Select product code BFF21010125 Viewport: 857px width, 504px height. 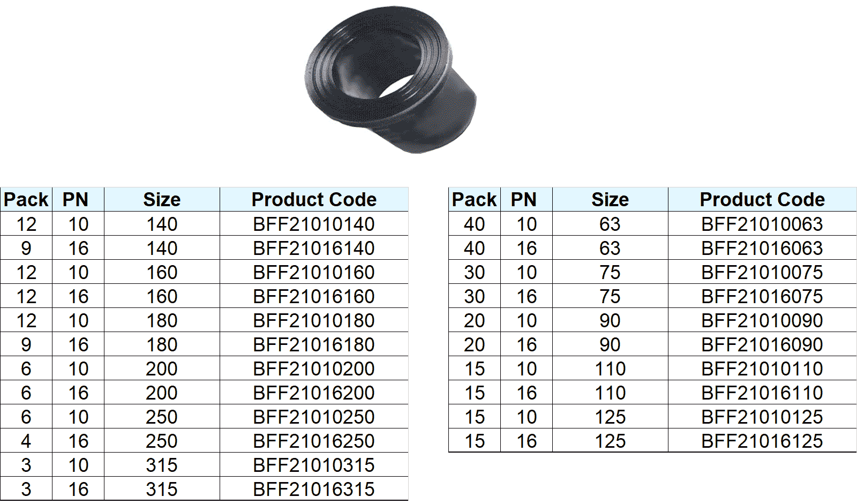(762, 417)
